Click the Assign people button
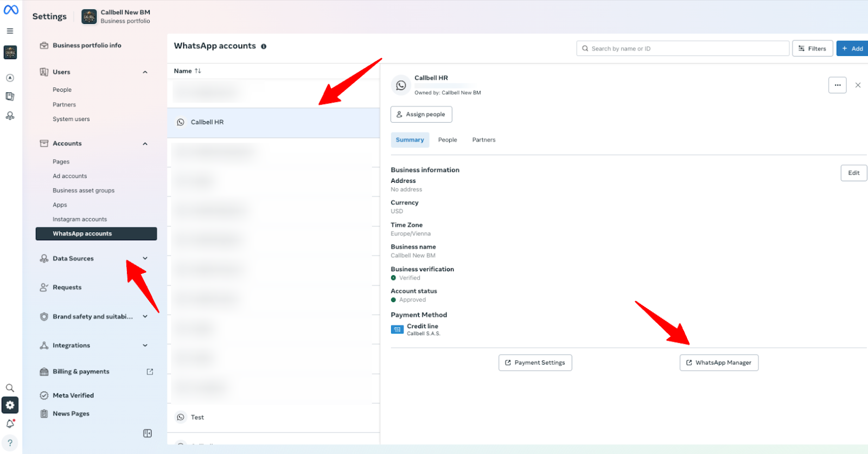868x454 pixels. coord(421,114)
